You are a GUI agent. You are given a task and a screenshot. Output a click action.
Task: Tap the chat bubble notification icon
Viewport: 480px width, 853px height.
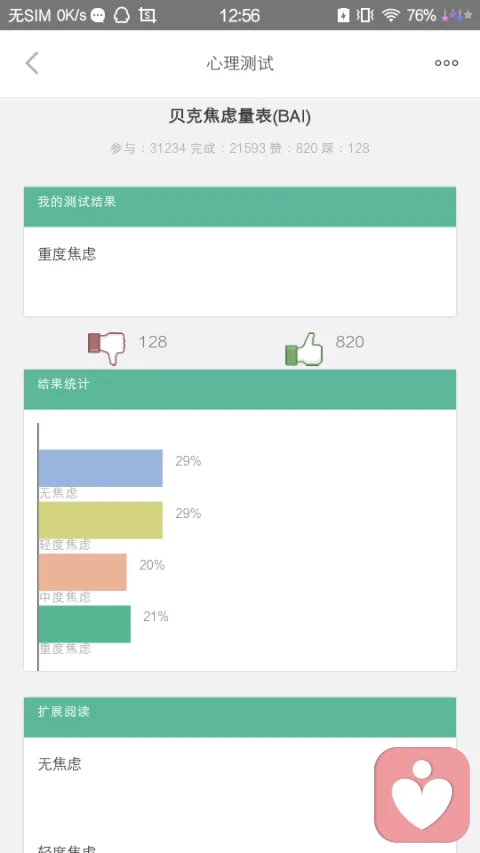click(98, 16)
